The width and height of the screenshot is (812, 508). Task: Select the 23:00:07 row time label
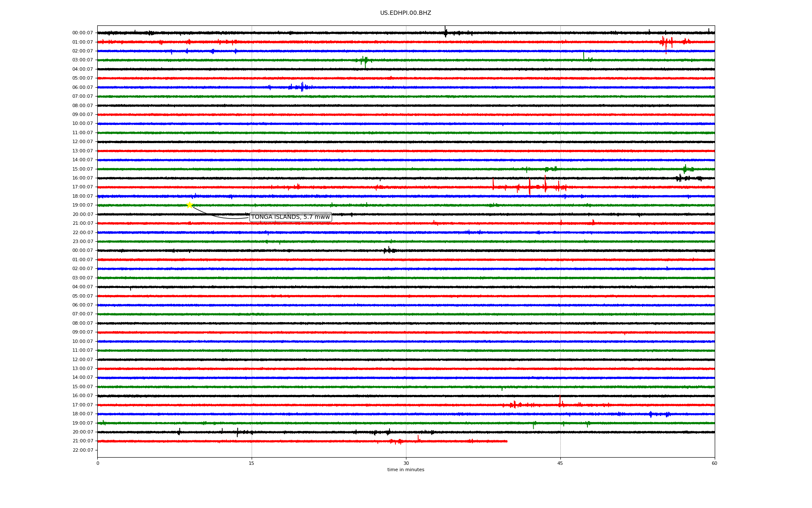pyautogui.click(x=82, y=242)
